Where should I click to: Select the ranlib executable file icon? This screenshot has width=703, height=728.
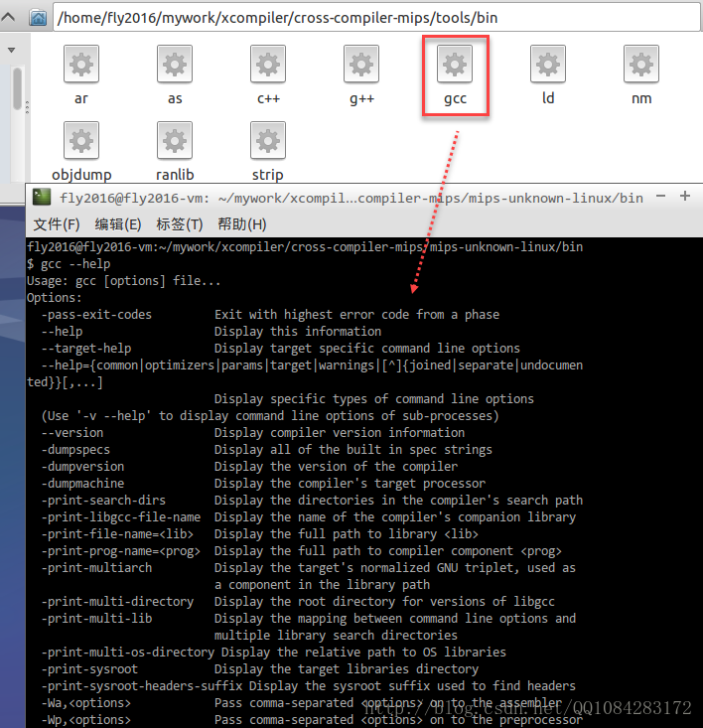tap(175, 141)
